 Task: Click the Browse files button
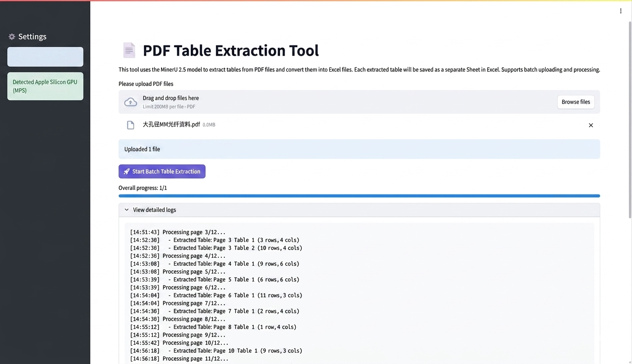[x=575, y=102]
